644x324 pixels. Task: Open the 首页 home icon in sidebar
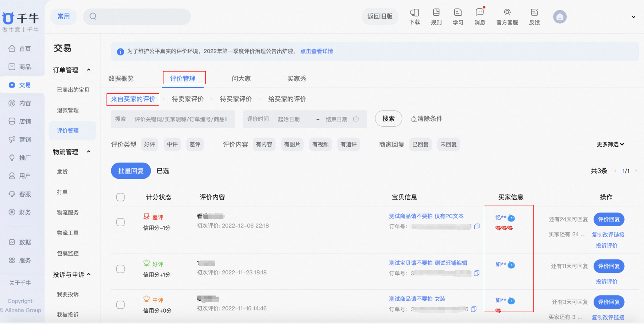click(x=12, y=49)
